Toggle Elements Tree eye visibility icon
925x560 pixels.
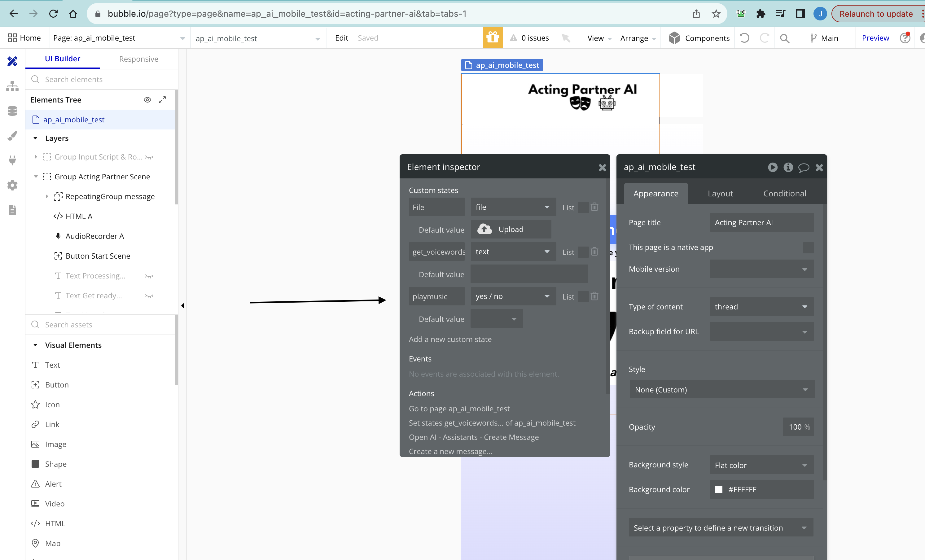click(x=147, y=100)
